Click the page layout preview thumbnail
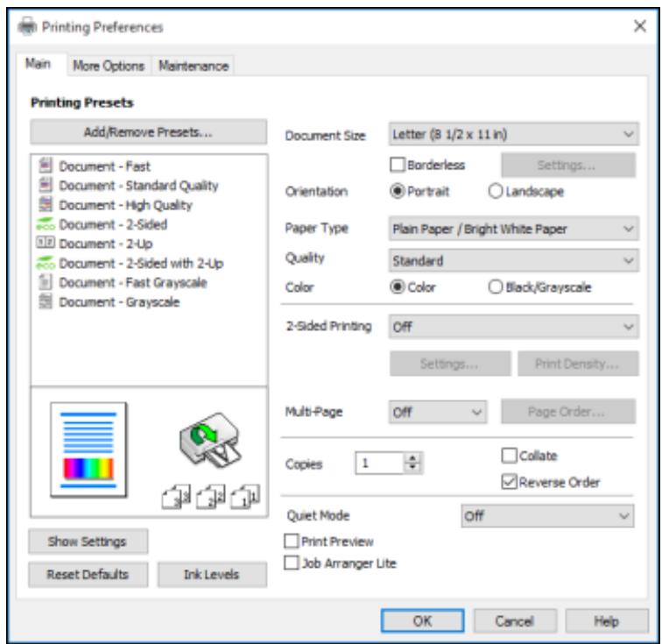Viewport: 662px width, 644px height. click(x=88, y=449)
